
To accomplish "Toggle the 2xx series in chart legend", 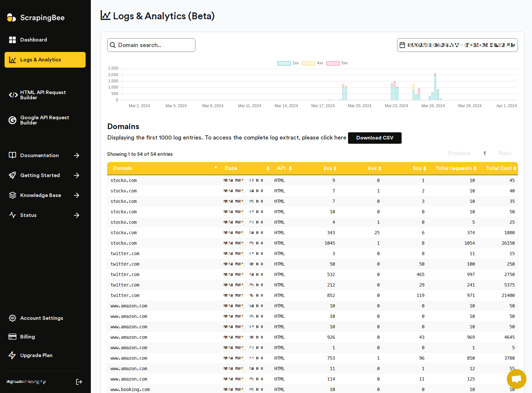I will coord(288,63).
